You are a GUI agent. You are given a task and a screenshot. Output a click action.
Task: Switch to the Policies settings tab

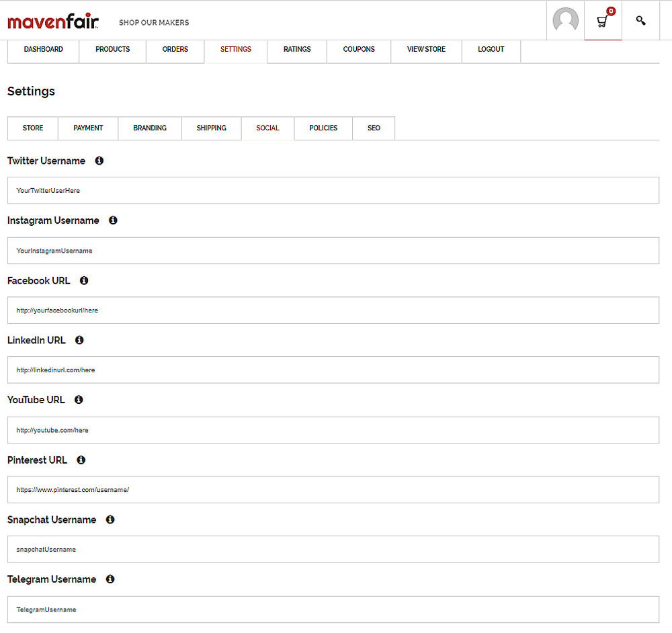tap(324, 128)
